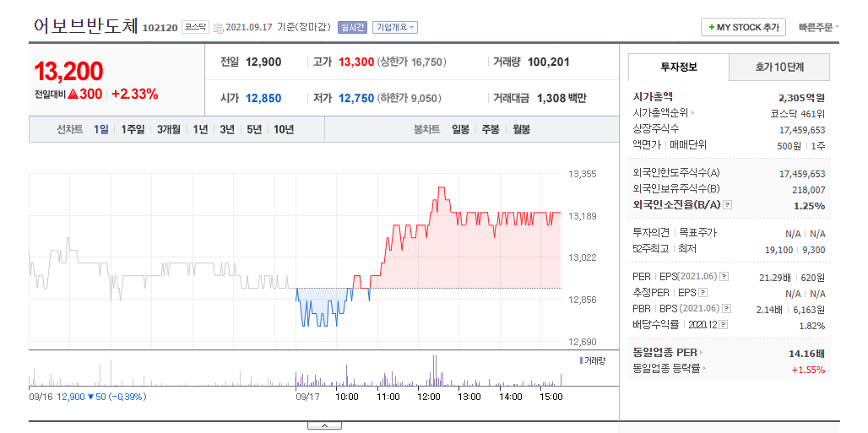Select the 3년 line chart period
868x433 pixels.
227,130
